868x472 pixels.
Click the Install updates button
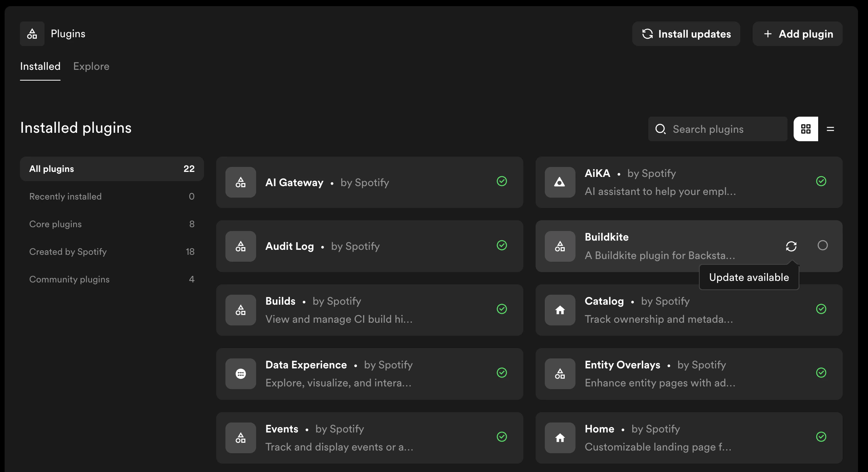click(686, 34)
